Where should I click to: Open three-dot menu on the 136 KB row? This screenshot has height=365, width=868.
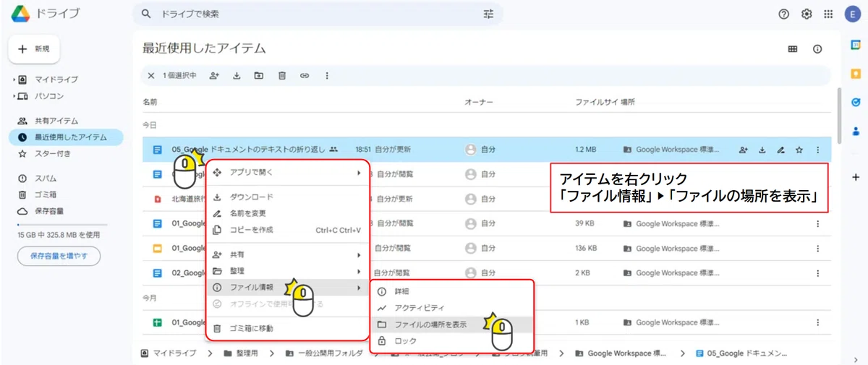818,249
